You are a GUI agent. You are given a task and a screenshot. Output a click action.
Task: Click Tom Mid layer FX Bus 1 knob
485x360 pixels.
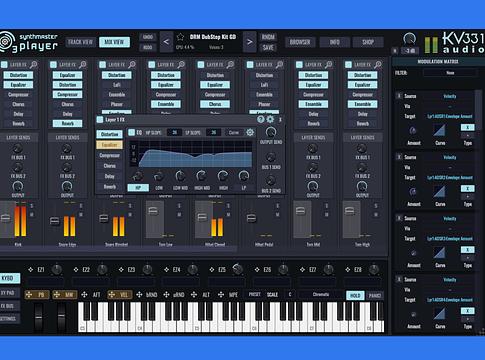point(313,148)
